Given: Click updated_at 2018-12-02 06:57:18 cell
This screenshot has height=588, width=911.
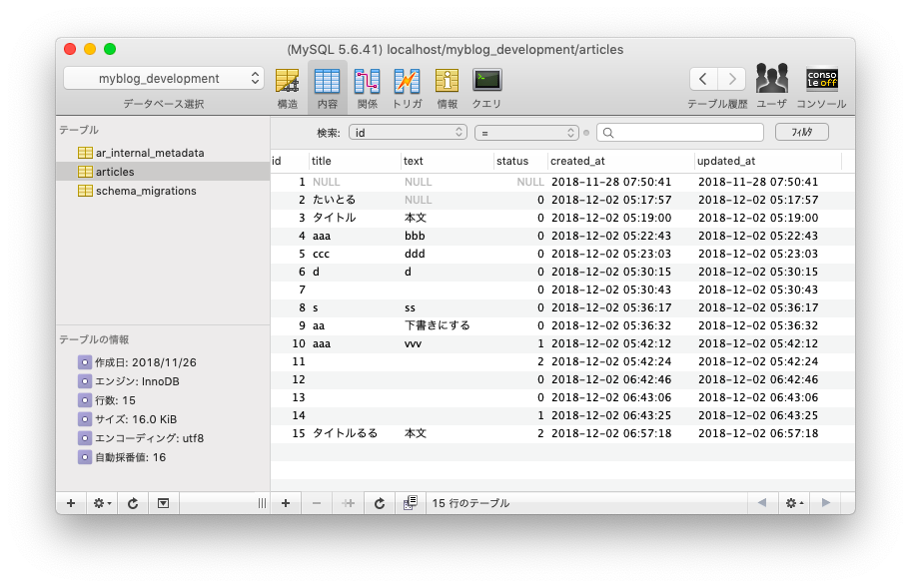Looking at the screenshot, I should [758, 433].
